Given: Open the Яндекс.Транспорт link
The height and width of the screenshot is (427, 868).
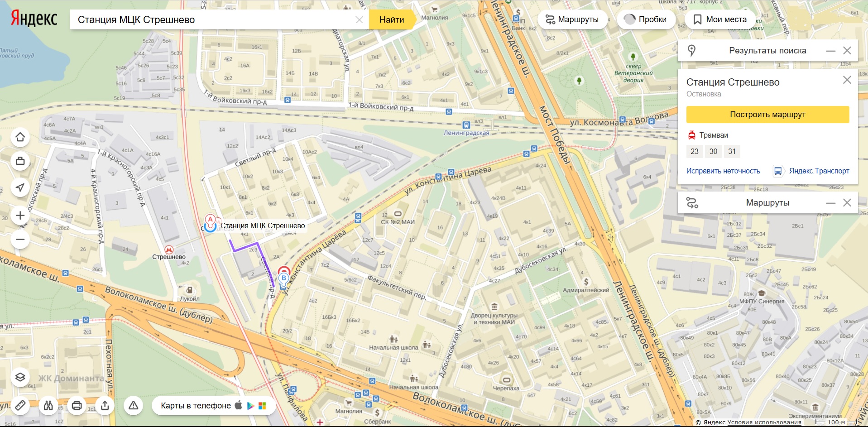Looking at the screenshot, I should pyautogui.click(x=819, y=171).
